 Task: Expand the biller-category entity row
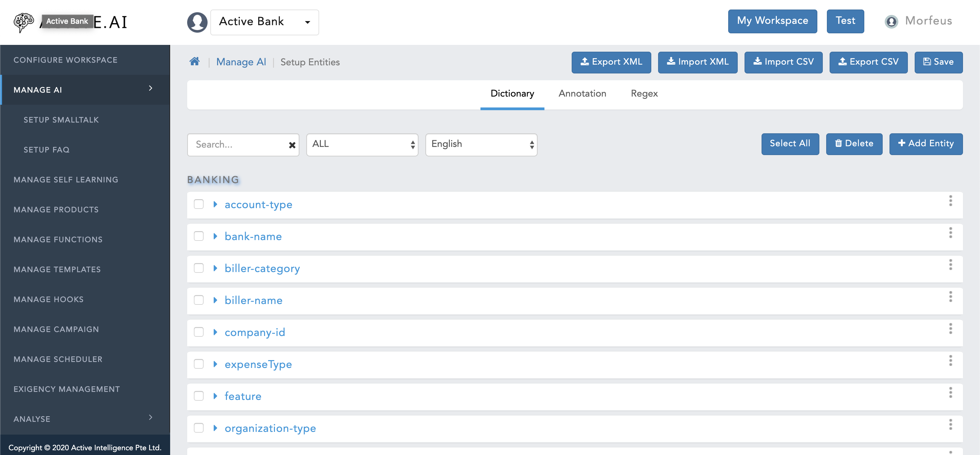[x=216, y=268]
